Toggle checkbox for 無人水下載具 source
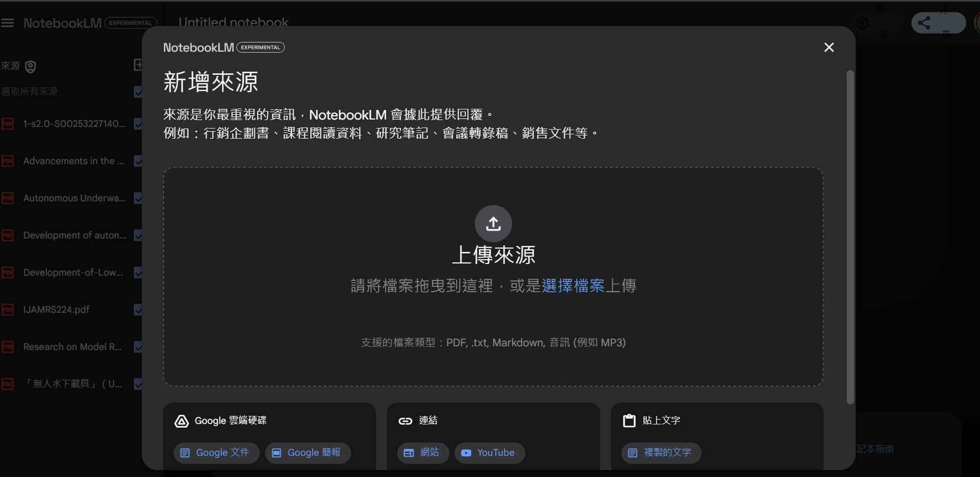980x477 pixels. pyautogui.click(x=138, y=384)
